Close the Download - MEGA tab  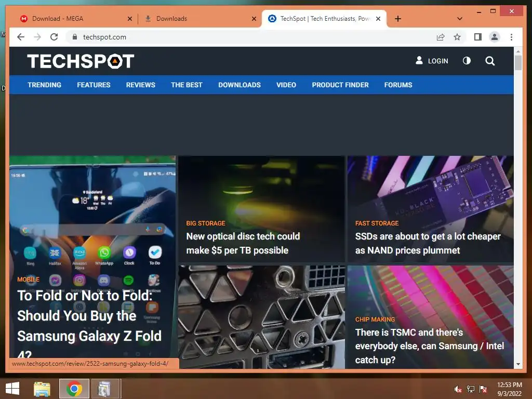[x=129, y=19]
